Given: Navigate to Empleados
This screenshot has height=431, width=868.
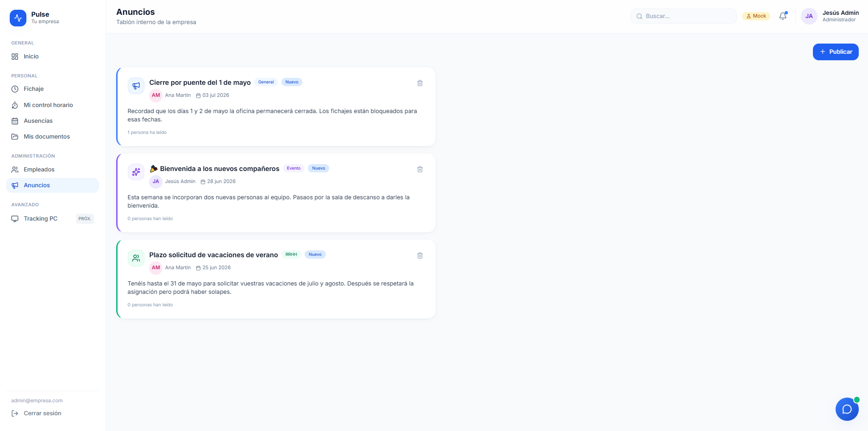Looking at the screenshot, I should point(52,170).
